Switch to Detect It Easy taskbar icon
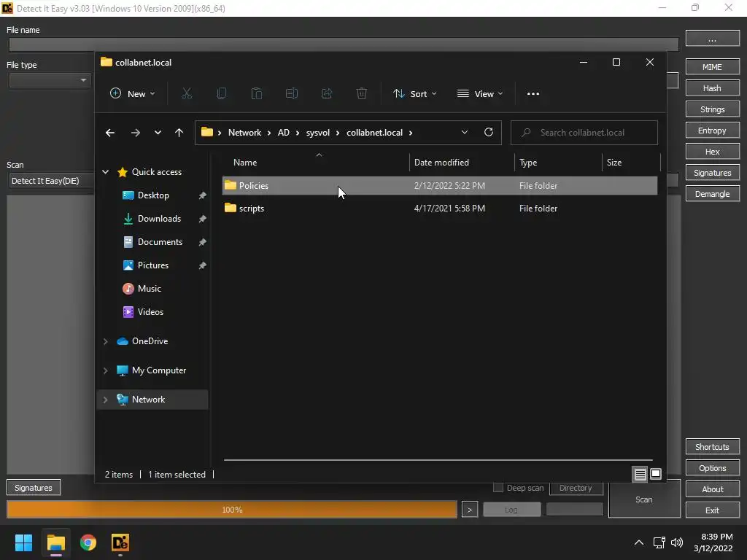Viewport: 747px width, 560px height. point(120,542)
